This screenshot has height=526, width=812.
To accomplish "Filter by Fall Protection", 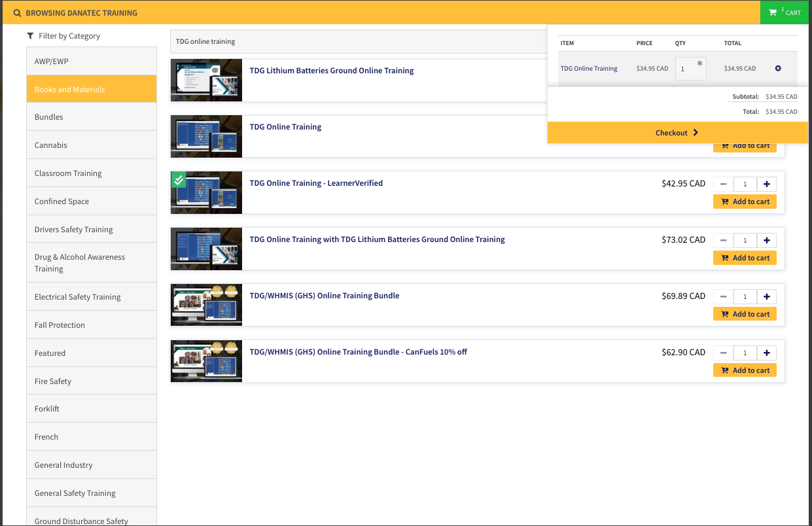I will (x=92, y=324).
